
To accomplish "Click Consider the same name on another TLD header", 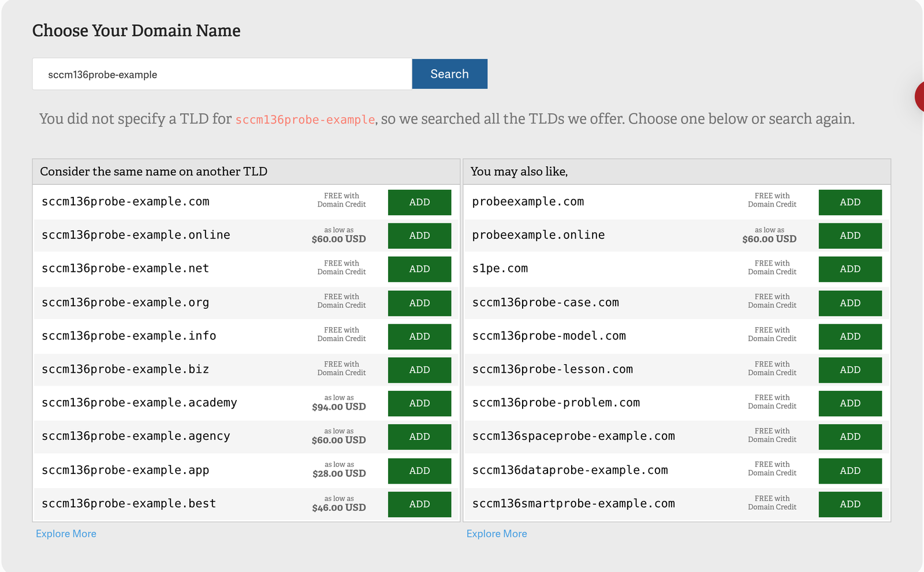I will coord(154,171).
